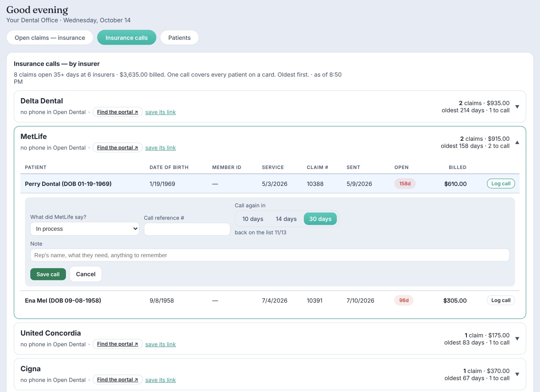Image resolution: width=540 pixels, height=392 pixels.
Task: Click the United Concordia insurer name
Action: (x=50, y=333)
